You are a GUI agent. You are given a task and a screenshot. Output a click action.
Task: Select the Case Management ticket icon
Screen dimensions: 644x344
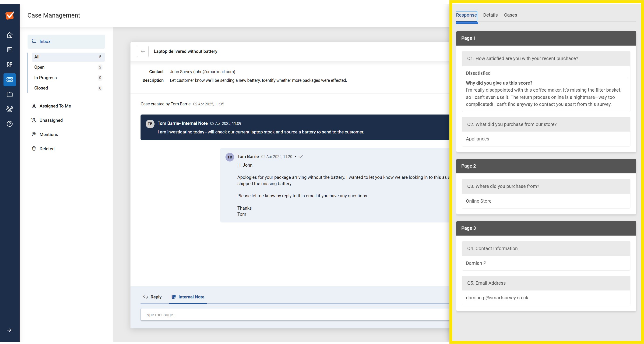tap(10, 80)
